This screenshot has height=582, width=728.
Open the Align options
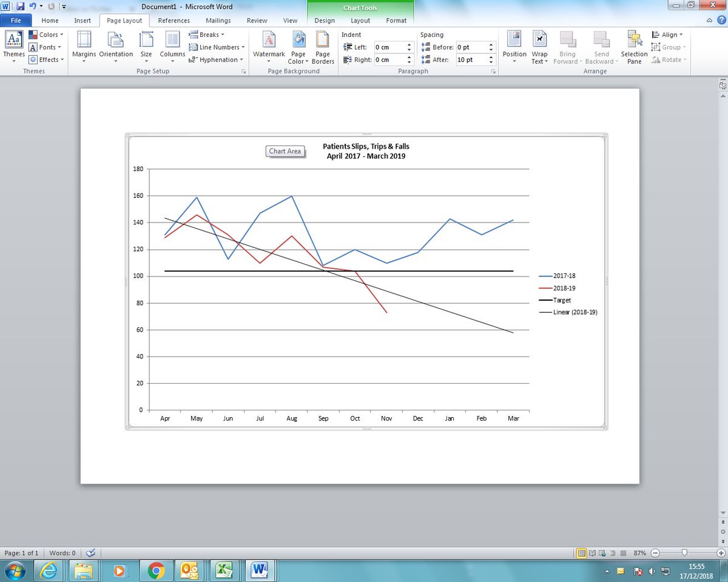(667, 35)
